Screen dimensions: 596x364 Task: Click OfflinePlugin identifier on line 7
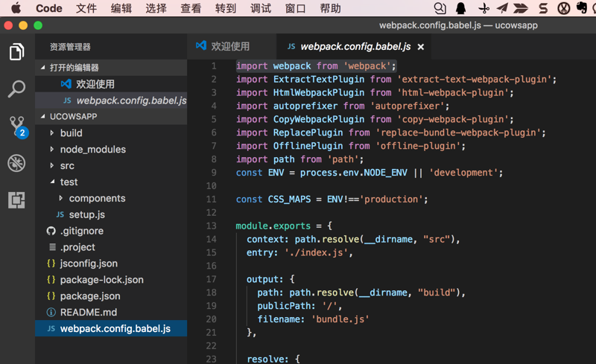coord(308,146)
